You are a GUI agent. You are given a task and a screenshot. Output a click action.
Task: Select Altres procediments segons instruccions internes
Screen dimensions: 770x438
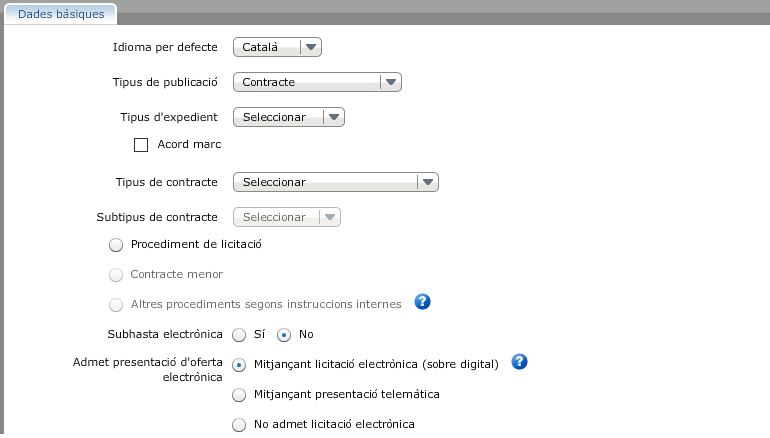click(116, 304)
